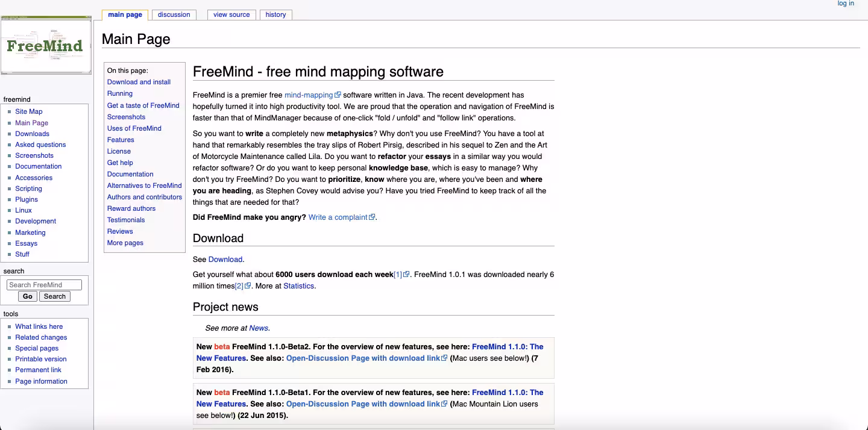Open Scripting sidebar link
The height and width of the screenshot is (430, 868).
click(x=29, y=189)
